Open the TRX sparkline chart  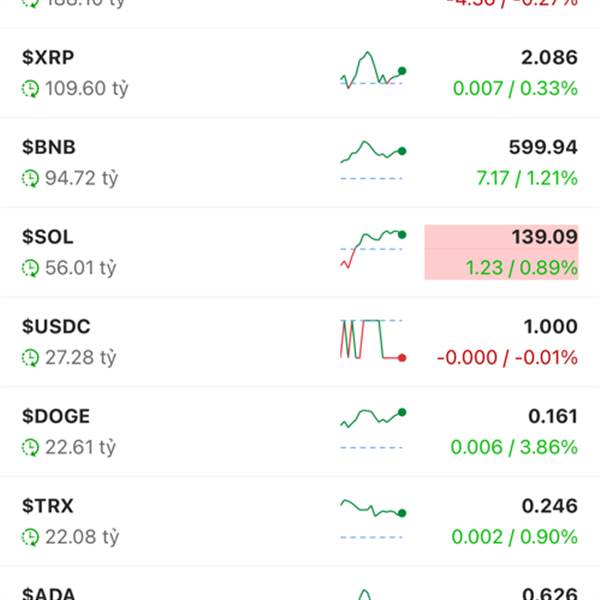(x=373, y=518)
